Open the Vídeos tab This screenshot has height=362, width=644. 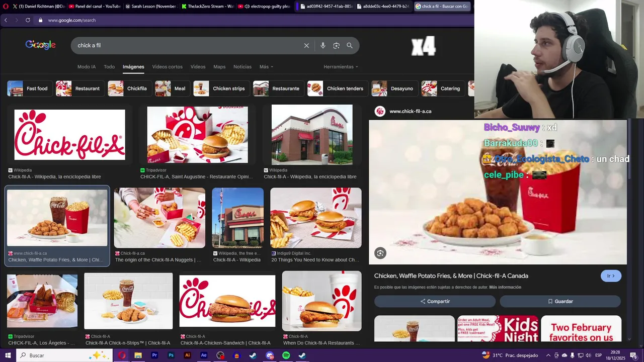[198, 67]
